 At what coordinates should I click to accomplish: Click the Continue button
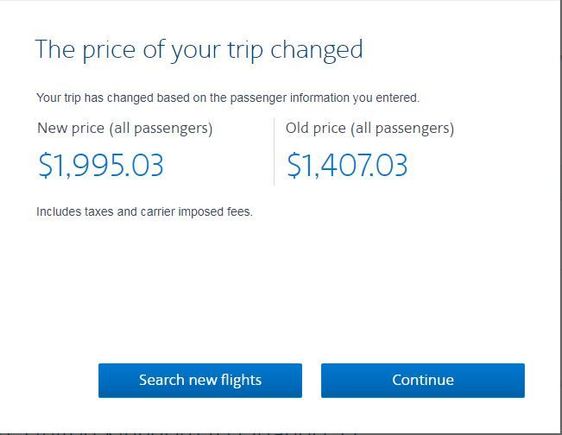(423, 380)
